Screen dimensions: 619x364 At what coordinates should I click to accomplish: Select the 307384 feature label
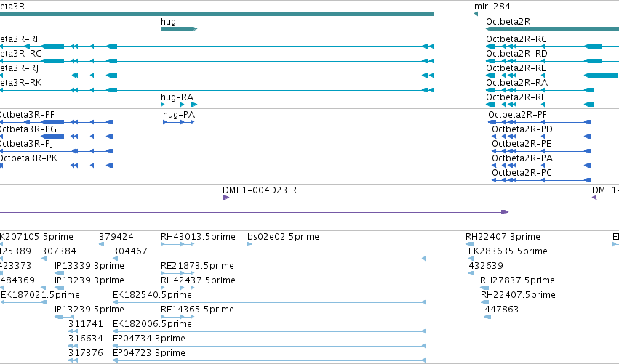pyautogui.click(x=59, y=251)
